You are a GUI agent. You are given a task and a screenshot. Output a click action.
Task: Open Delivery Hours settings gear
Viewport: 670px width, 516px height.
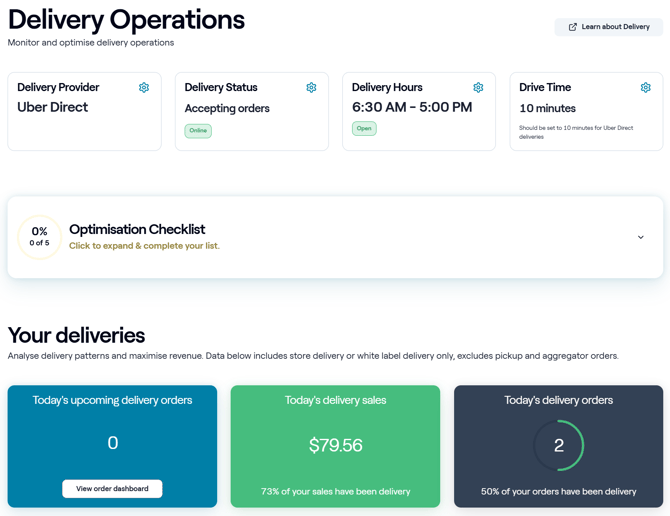click(x=478, y=88)
